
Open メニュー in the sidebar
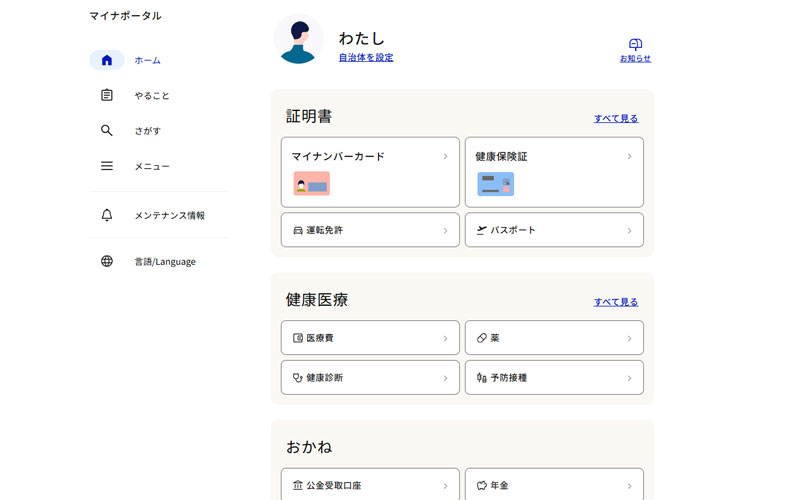click(152, 166)
